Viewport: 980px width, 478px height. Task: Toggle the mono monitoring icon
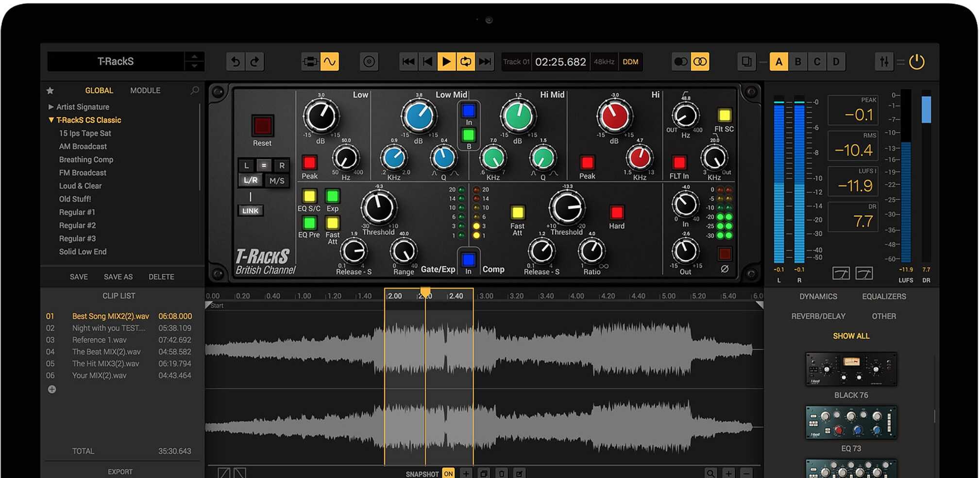click(681, 62)
